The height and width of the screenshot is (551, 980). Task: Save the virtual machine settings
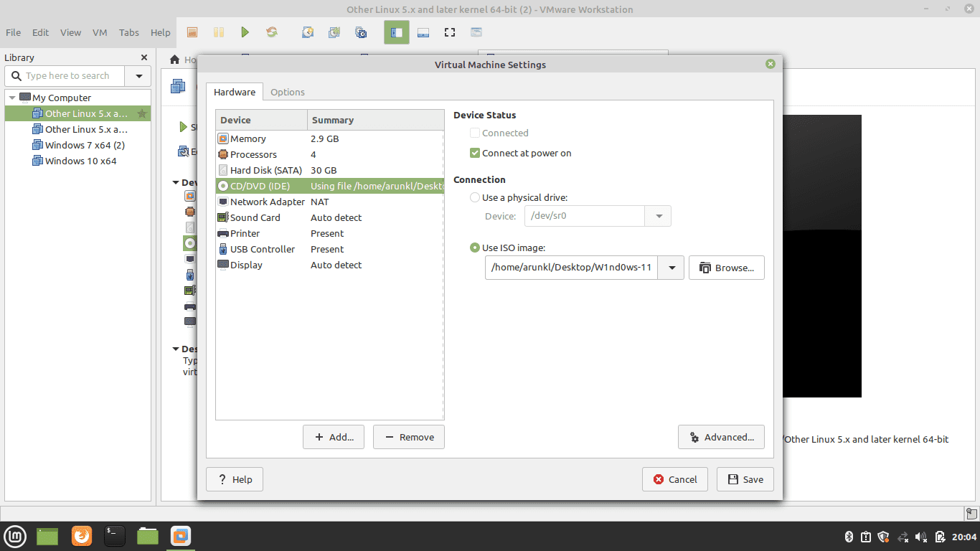tap(745, 479)
